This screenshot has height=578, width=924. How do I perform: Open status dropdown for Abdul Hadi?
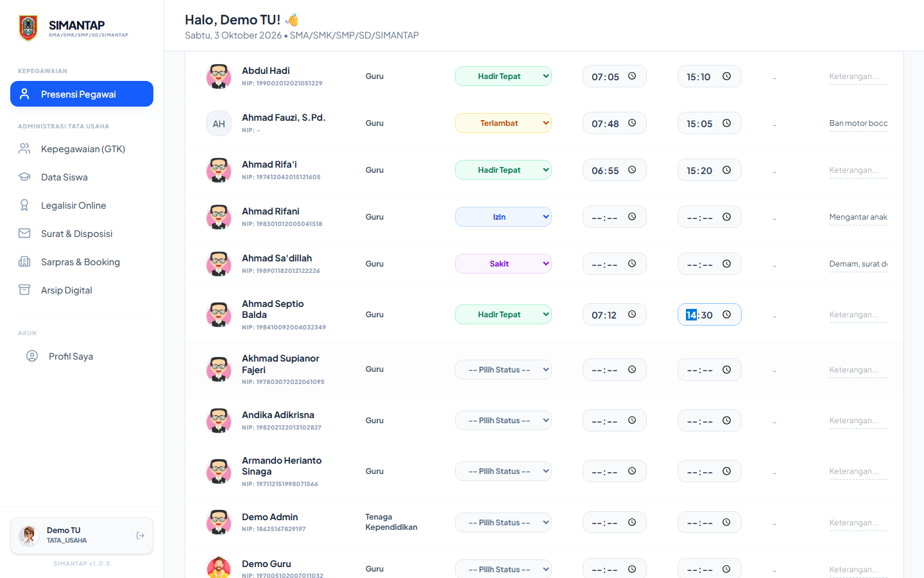click(503, 76)
